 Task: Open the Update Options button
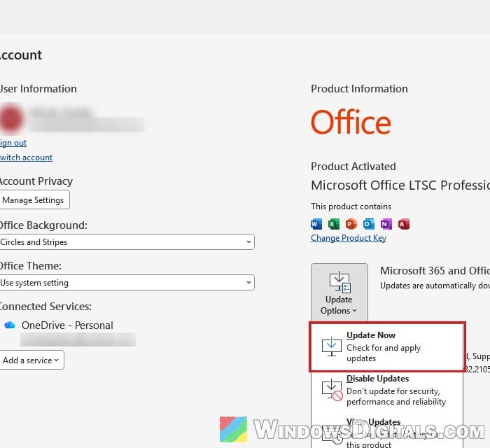tap(339, 293)
